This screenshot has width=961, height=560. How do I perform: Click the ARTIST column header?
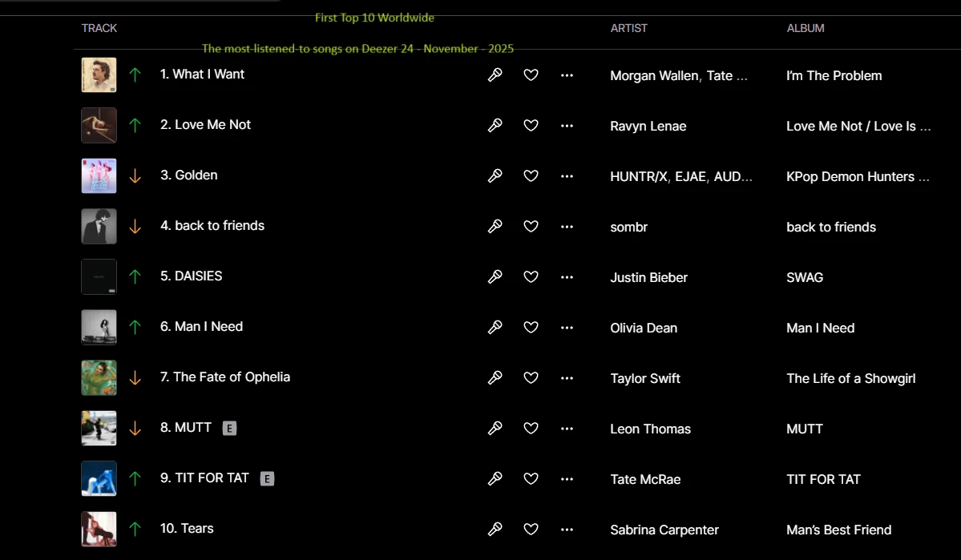tap(628, 28)
